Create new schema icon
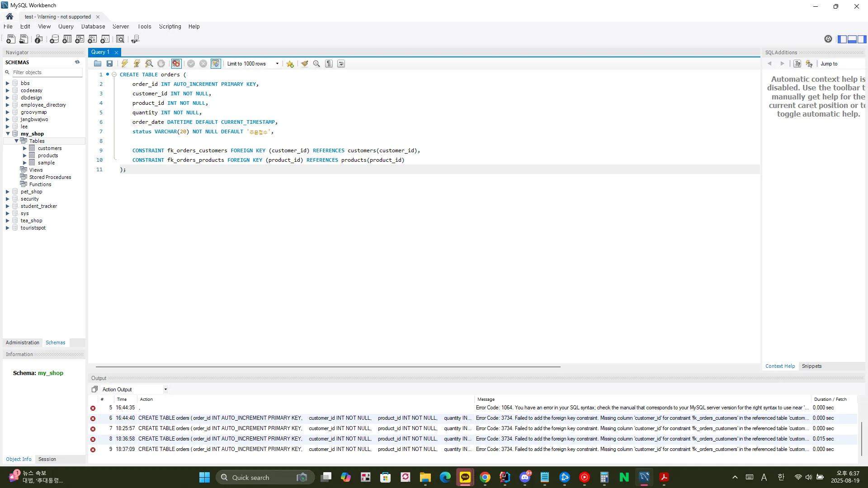Screen dimensions: 868x488 click(54, 39)
